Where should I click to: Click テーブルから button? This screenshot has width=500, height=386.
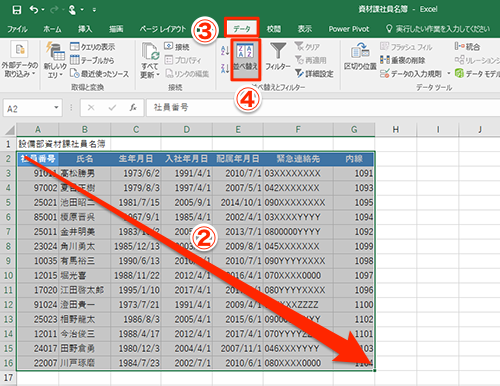(x=92, y=60)
